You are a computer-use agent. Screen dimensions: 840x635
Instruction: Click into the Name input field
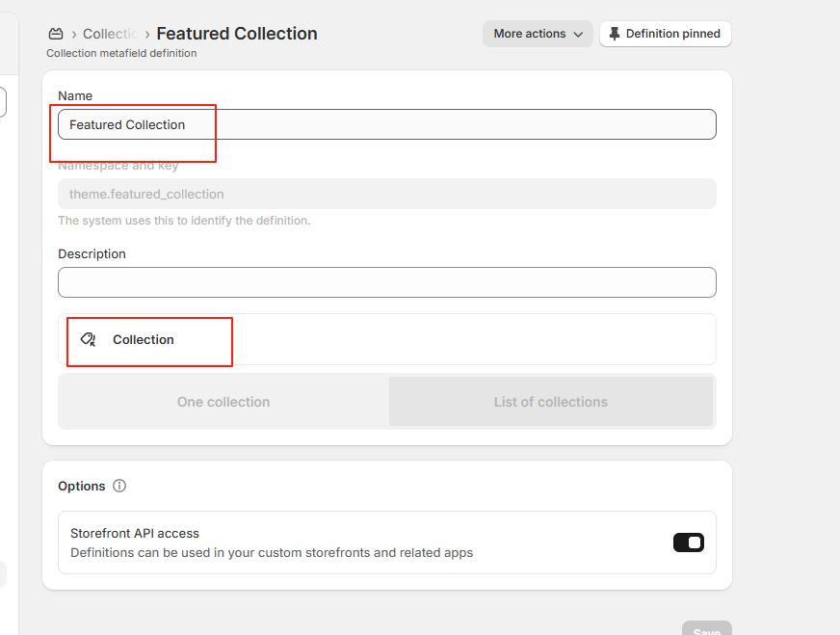(x=385, y=124)
